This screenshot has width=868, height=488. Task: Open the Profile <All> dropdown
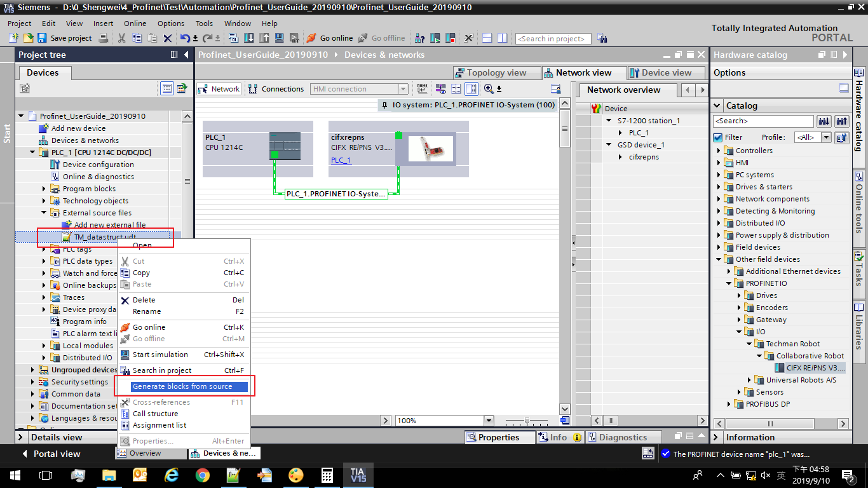tap(826, 137)
